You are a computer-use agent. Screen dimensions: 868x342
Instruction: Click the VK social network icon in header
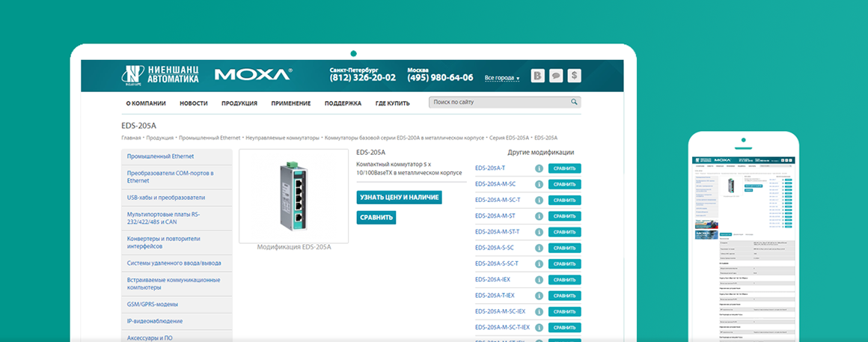[537, 76]
